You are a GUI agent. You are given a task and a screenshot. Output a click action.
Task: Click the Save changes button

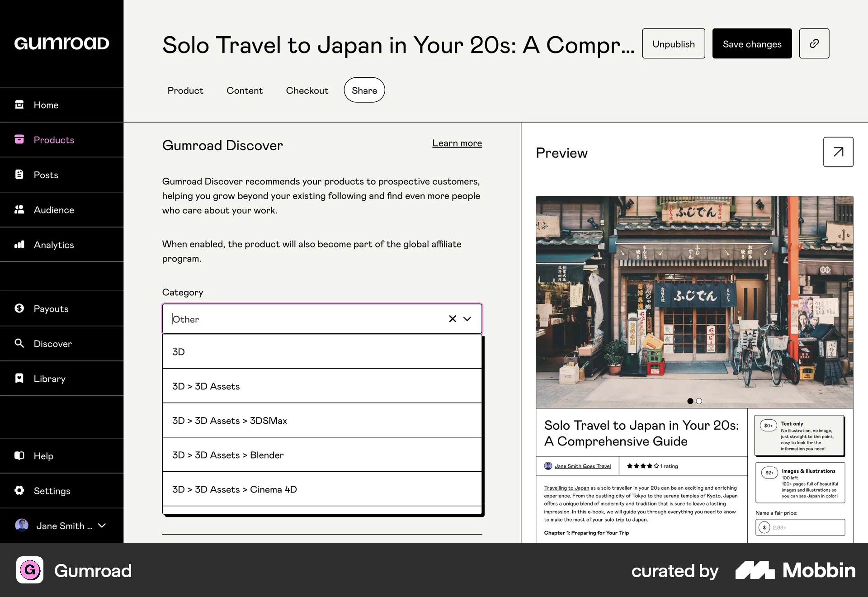click(752, 43)
